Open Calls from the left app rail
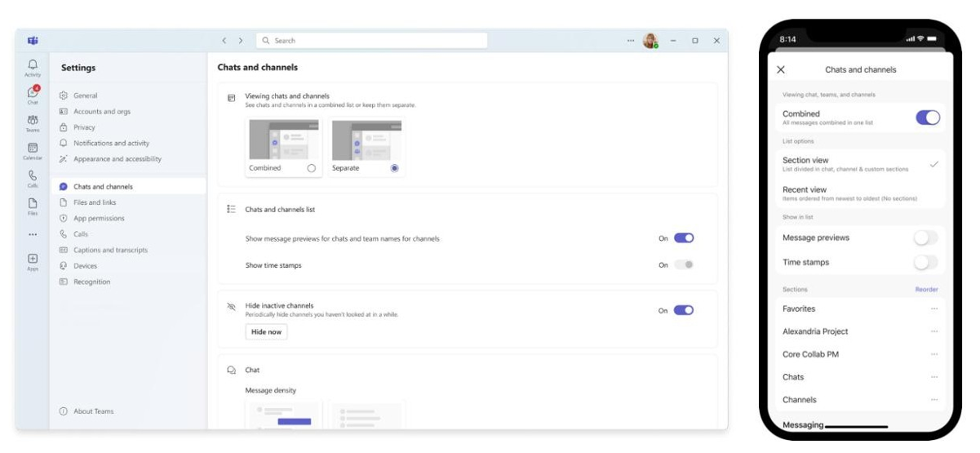The width and height of the screenshot is (980, 453). click(x=33, y=178)
